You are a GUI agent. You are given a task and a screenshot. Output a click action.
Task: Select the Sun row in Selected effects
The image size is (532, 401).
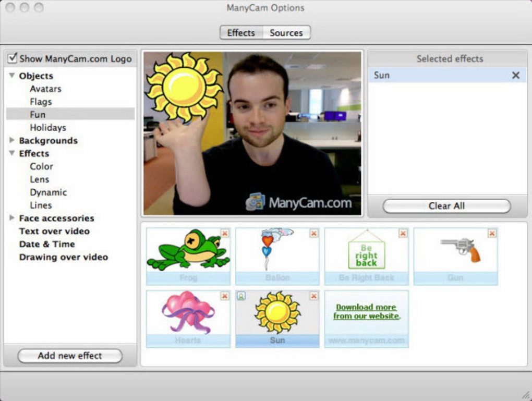pyautogui.click(x=448, y=75)
